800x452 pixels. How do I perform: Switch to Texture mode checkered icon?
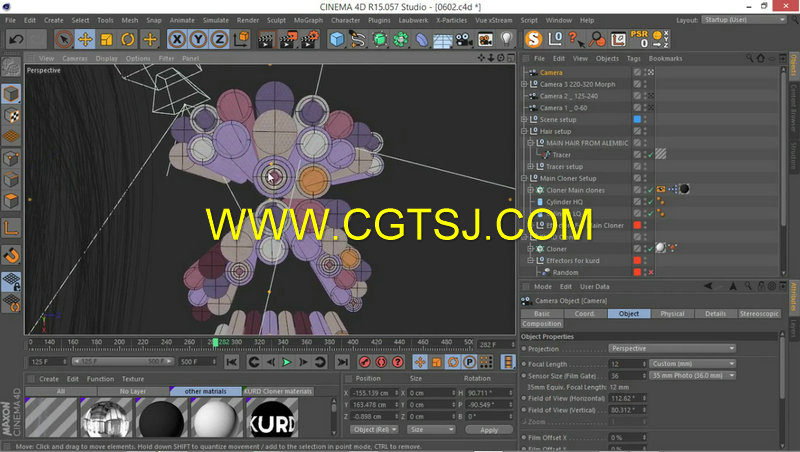coord(11,116)
